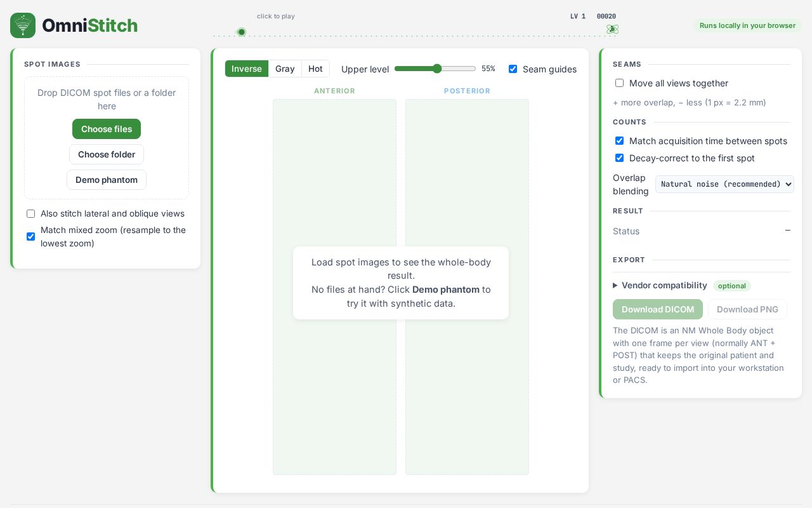Viewport: 812px width, 508px height.
Task: Switch to the Gray color map
Action: 285,69
